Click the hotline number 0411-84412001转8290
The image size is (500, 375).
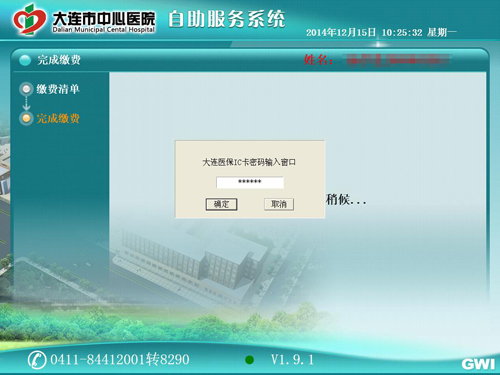coord(120,360)
